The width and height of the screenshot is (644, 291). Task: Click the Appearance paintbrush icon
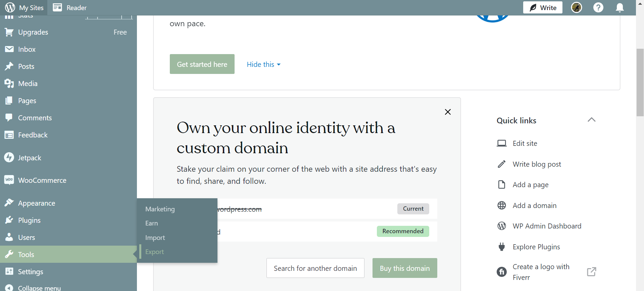pos(9,203)
